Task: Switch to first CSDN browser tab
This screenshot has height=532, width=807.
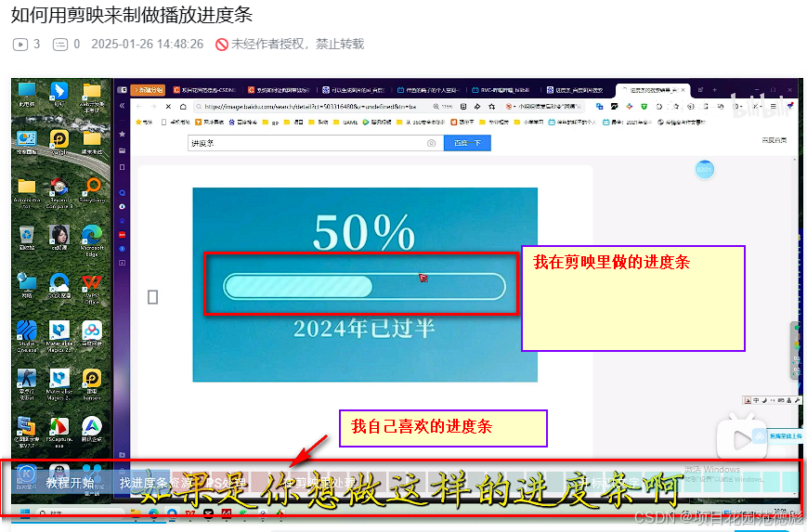Action: coord(204,89)
